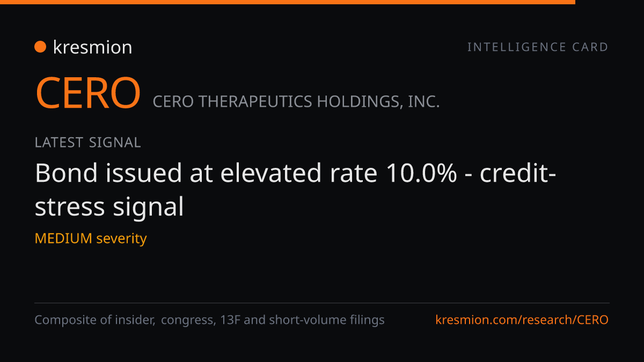Click the orange kresmion logo dot
644x362 pixels.
coord(40,47)
